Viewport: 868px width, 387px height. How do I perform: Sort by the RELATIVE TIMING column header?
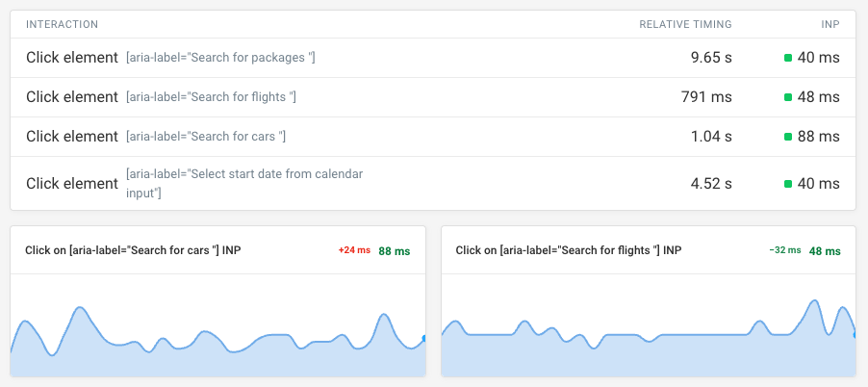pyautogui.click(x=685, y=24)
